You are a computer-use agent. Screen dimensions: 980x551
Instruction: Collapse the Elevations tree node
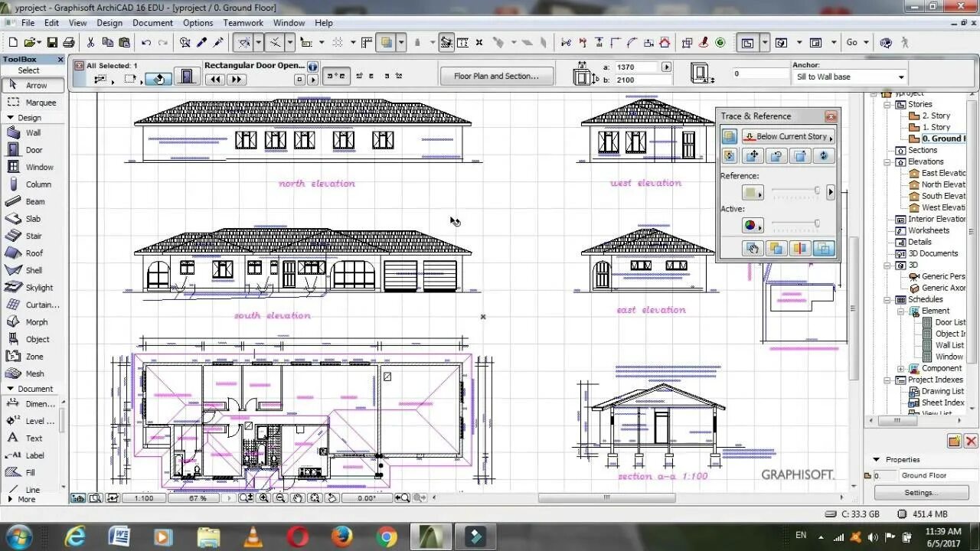click(888, 162)
